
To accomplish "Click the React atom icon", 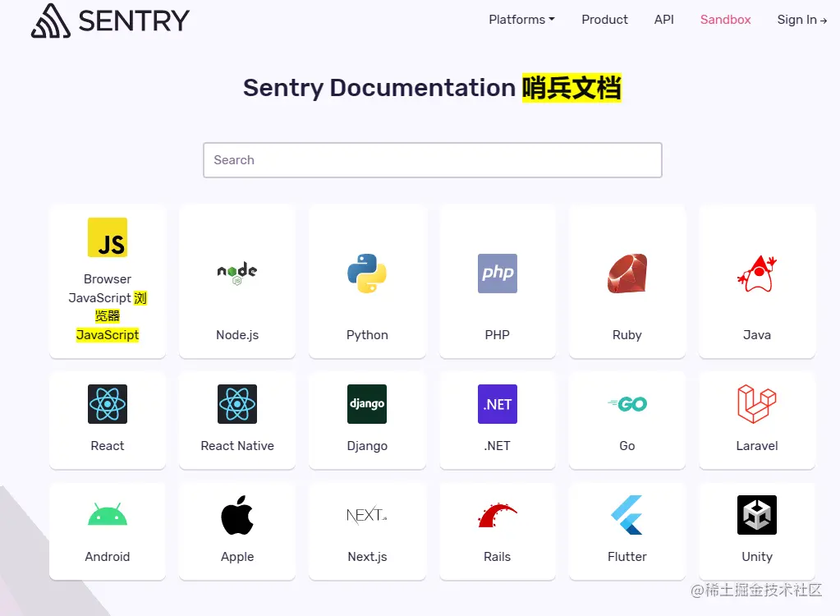I will pos(107,403).
